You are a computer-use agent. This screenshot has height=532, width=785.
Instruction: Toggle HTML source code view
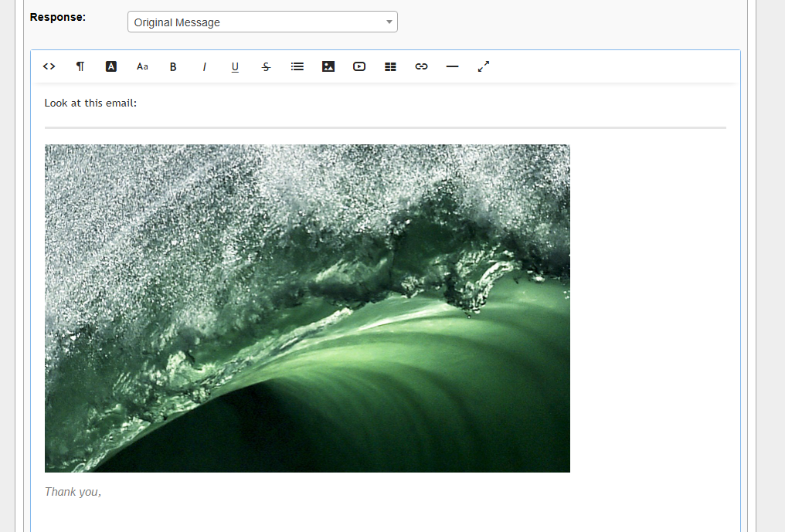pyautogui.click(x=49, y=66)
